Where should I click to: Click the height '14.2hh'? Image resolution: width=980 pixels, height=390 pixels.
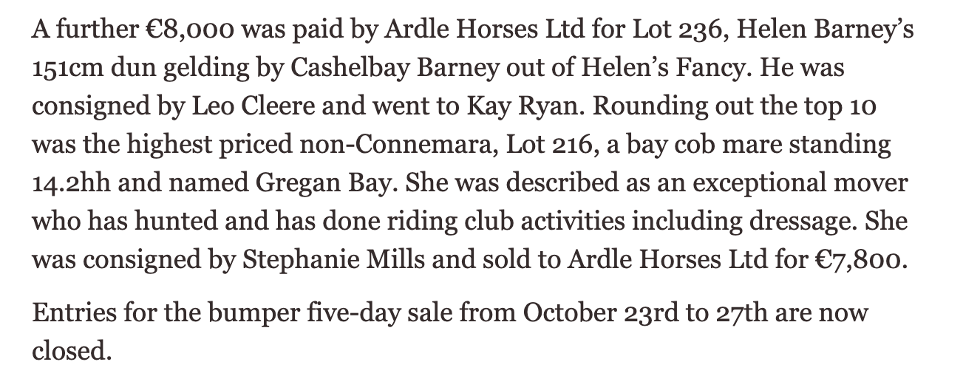point(70,184)
